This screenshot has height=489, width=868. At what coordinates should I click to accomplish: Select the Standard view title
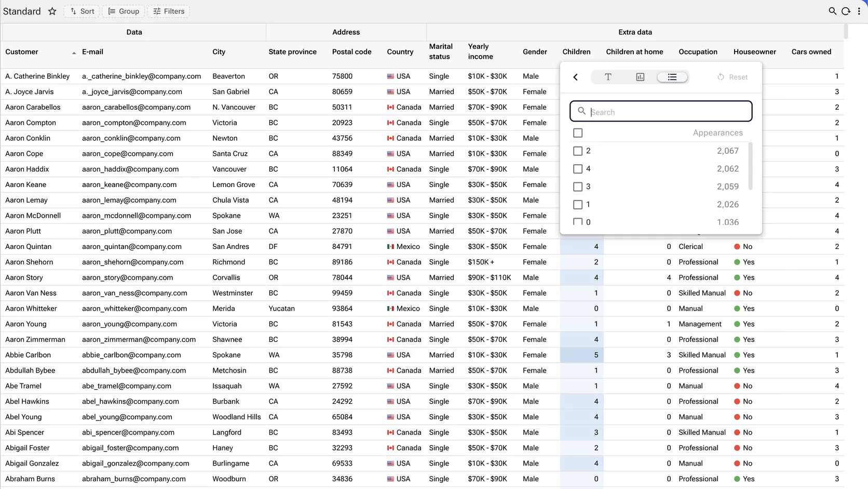22,11
